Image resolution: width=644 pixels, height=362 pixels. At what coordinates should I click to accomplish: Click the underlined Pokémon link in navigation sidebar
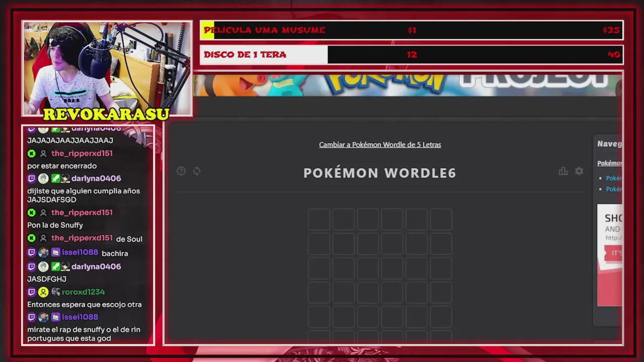coord(610,163)
